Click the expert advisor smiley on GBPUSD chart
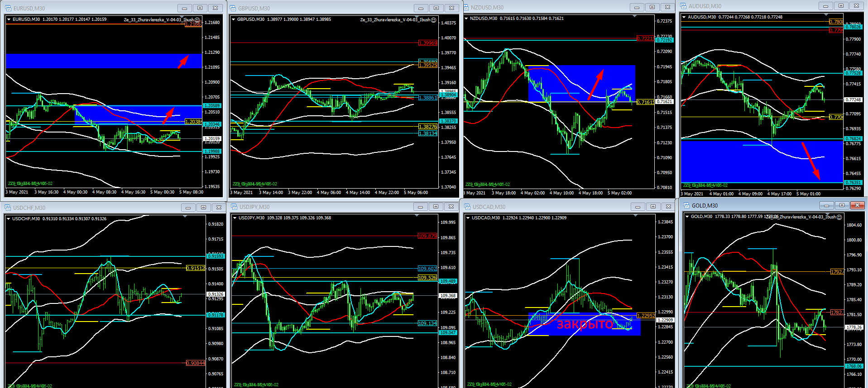Viewport: 868px width, 388px height. click(433, 20)
